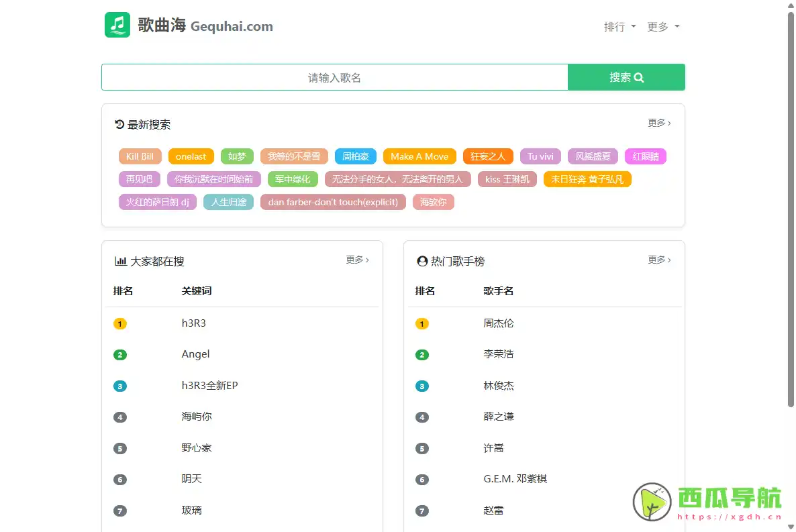Select the 你我沉默在时间始前 tag
Image resolution: width=796 pixels, height=532 pixels.
[x=213, y=179]
